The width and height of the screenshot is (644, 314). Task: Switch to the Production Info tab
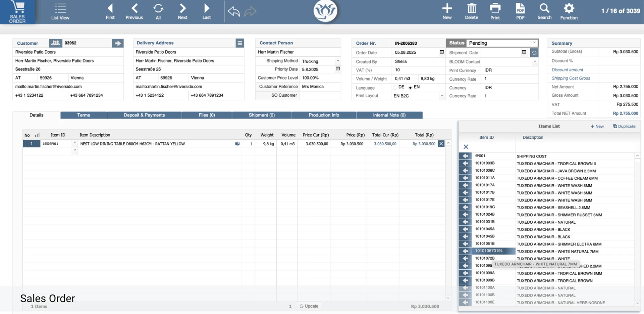click(324, 115)
